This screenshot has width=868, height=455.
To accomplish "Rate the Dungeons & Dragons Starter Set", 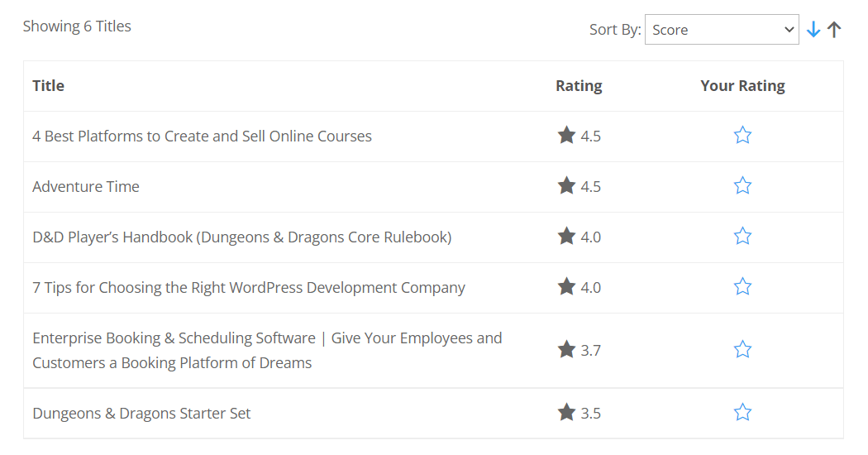I will 742,413.
